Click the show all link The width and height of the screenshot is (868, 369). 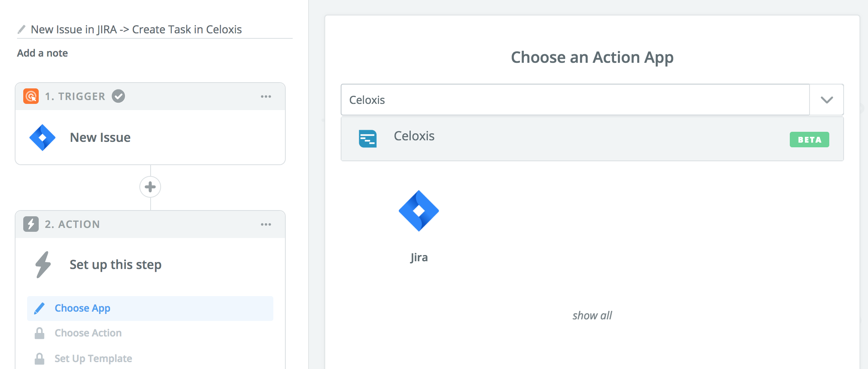pos(592,316)
